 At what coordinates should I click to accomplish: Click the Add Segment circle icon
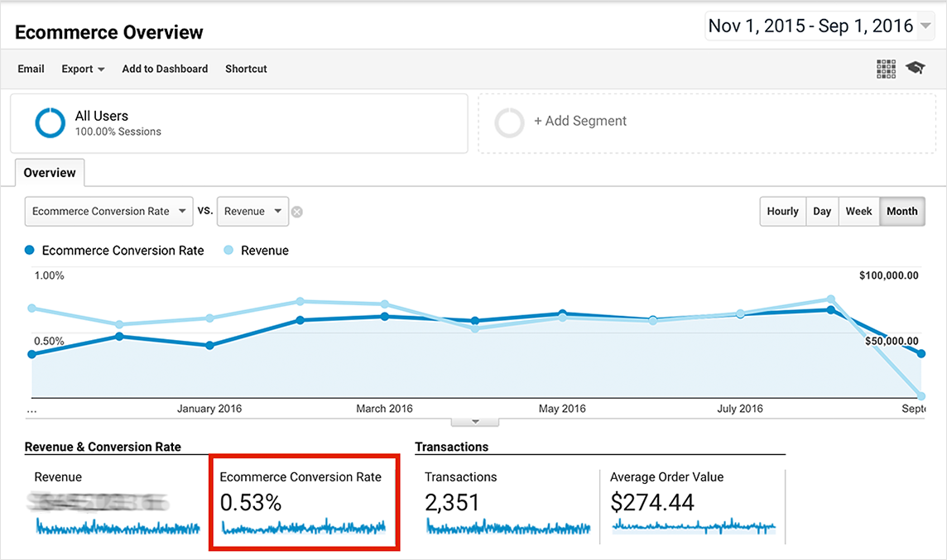click(x=509, y=122)
